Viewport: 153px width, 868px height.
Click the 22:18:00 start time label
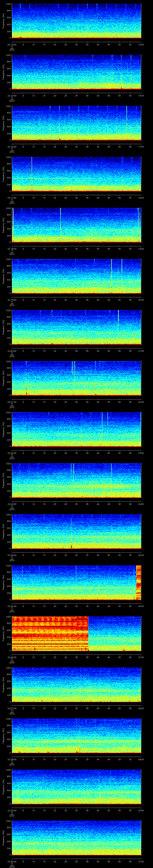coord(12,249)
